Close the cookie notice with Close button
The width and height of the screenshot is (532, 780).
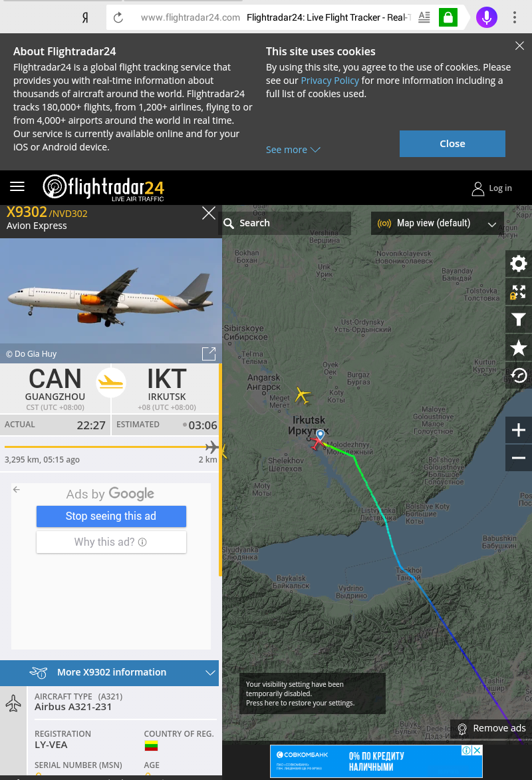click(x=452, y=144)
